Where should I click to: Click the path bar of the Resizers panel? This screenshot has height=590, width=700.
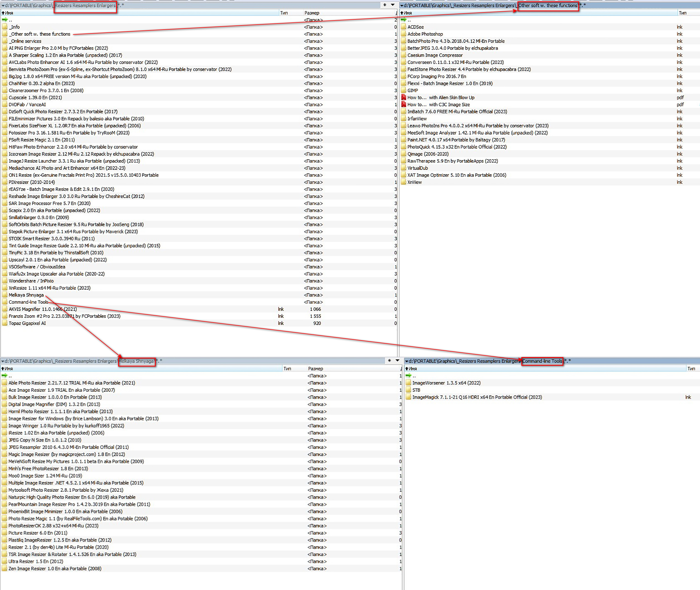pos(191,5)
